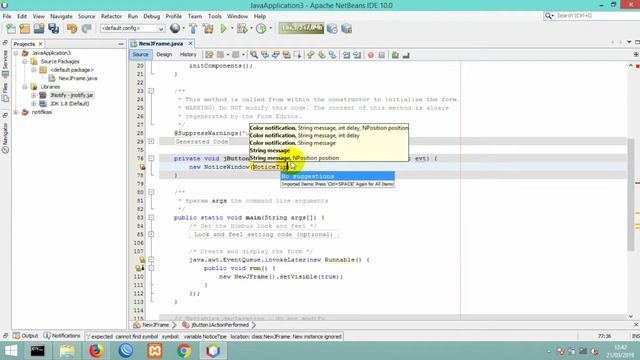
Task: Open the Profile Project dropdown arrow
Action: click(x=270, y=29)
